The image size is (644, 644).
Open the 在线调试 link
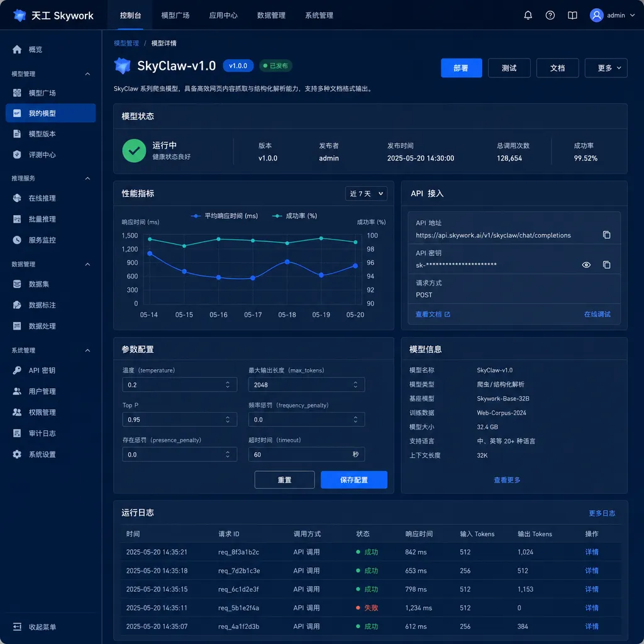[x=597, y=314]
